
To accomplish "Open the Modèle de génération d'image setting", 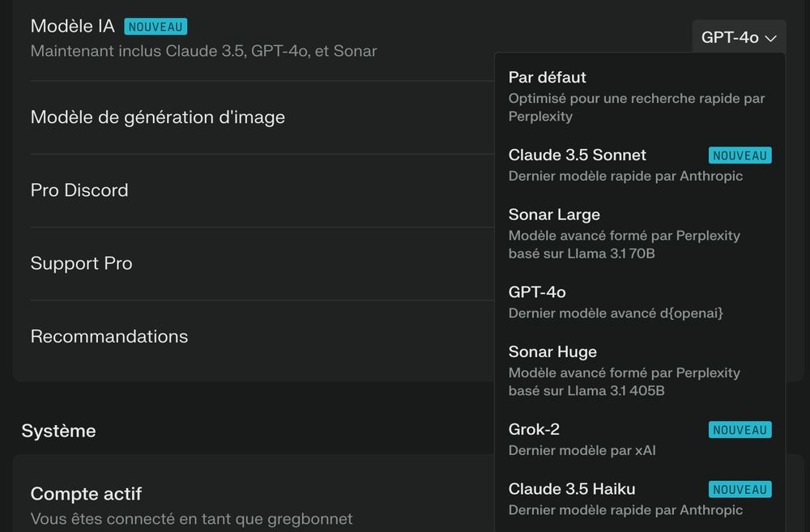I will point(262,117).
